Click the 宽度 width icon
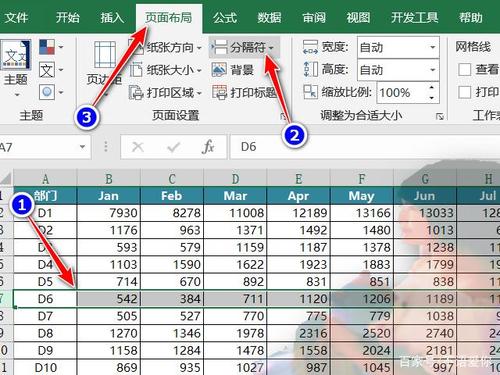500x375 pixels. point(310,47)
